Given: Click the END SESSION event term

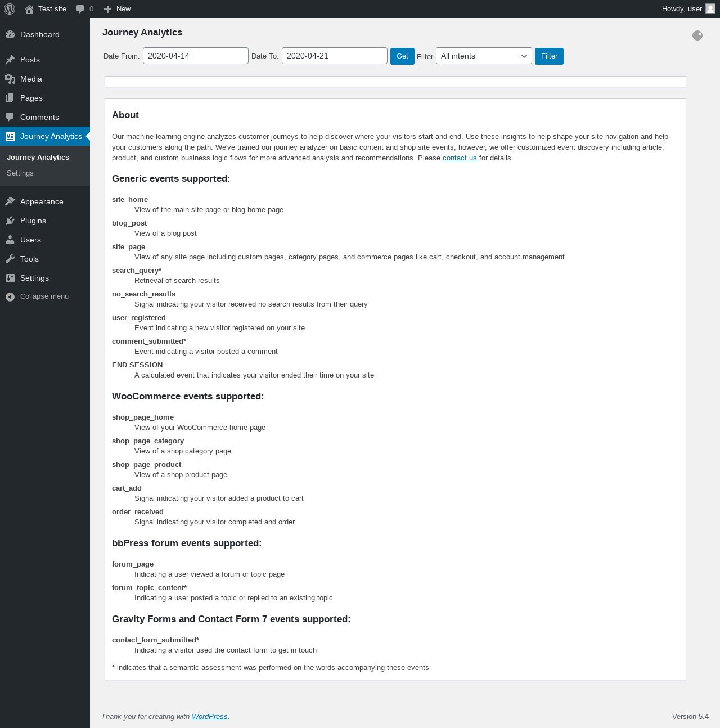Looking at the screenshot, I should (137, 365).
